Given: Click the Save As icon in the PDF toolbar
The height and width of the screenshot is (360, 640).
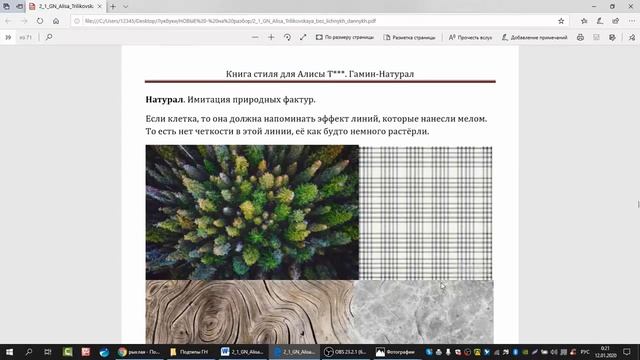Looking at the screenshot, I should click(x=612, y=37).
